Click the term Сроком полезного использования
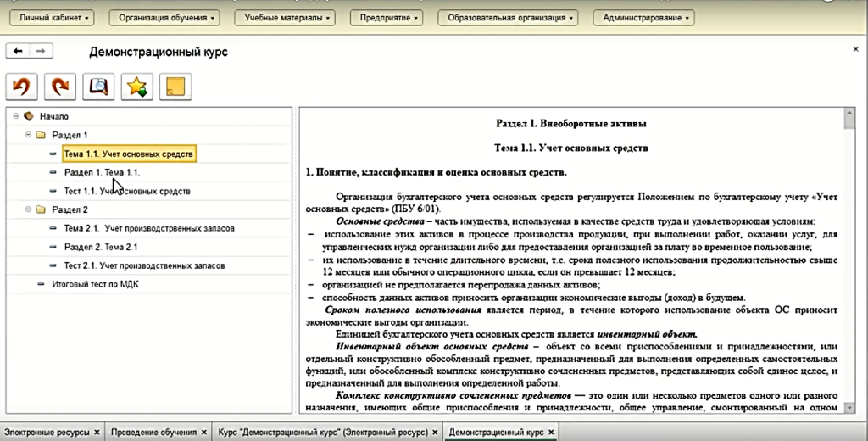The height and width of the screenshot is (441, 868). (403, 310)
